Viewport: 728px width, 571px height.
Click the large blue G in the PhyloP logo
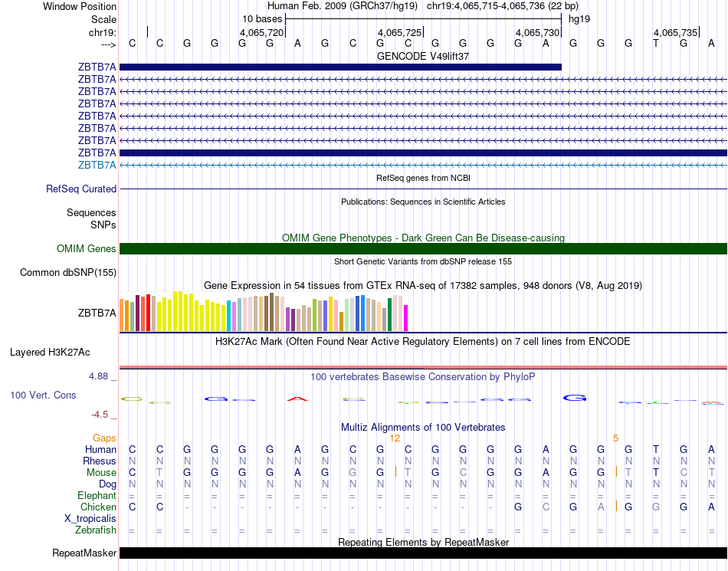(x=575, y=398)
